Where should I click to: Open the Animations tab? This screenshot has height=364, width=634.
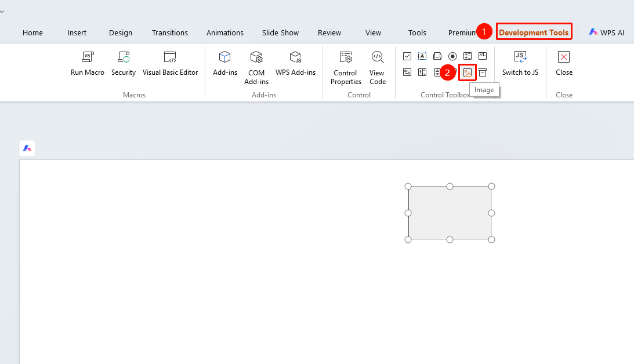225,32
